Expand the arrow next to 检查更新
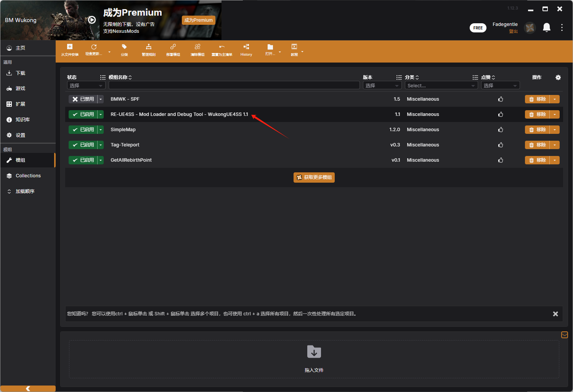Viewport: 573px width, 392px height. coord(109,52)
